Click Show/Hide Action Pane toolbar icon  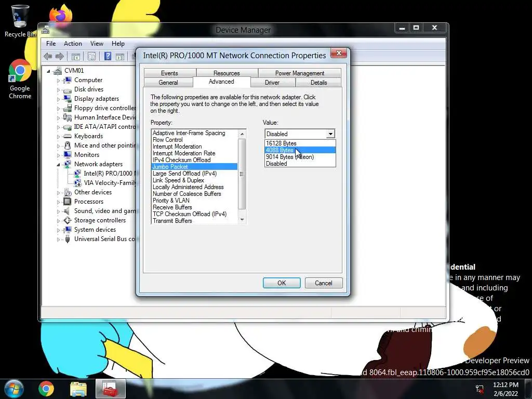[120, 56]
